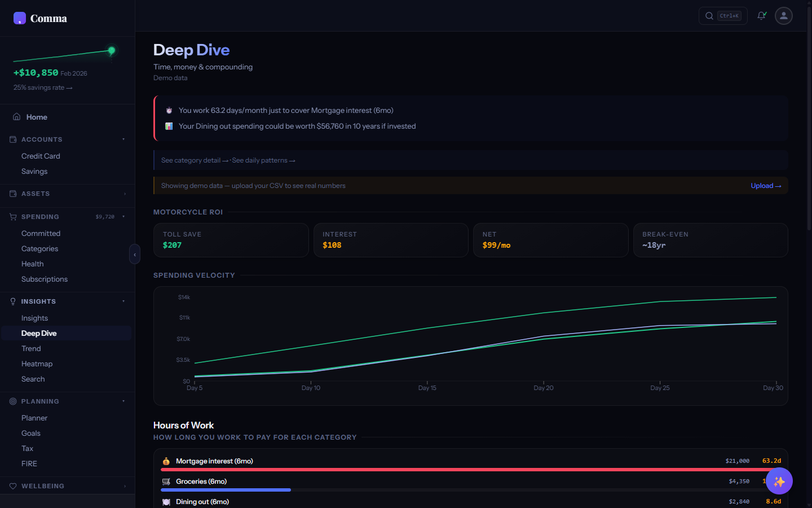Open See daily patterns link
Viewport: 812px width, 508px height.
point(263,160)
